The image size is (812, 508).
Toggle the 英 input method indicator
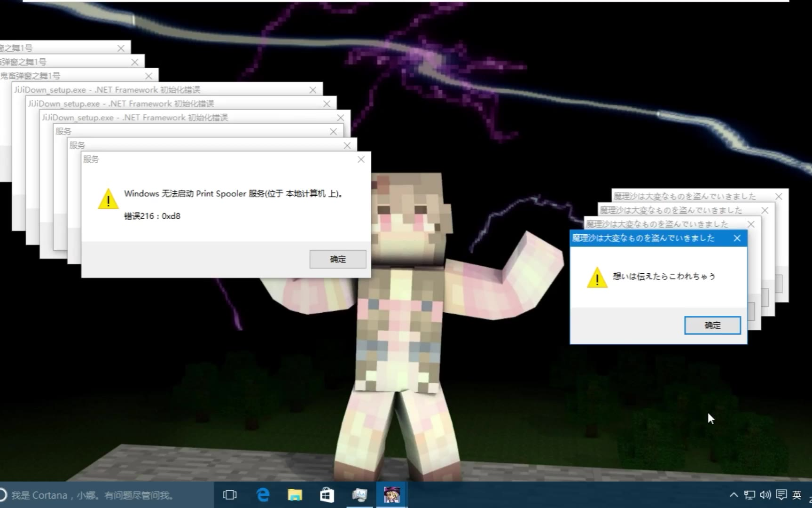click(x=797, y=495)
